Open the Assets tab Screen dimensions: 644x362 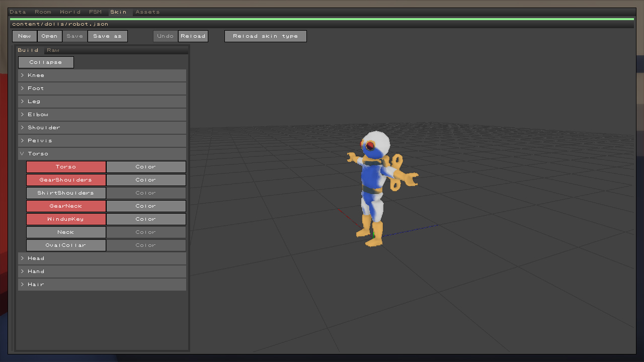coord(147,12)
